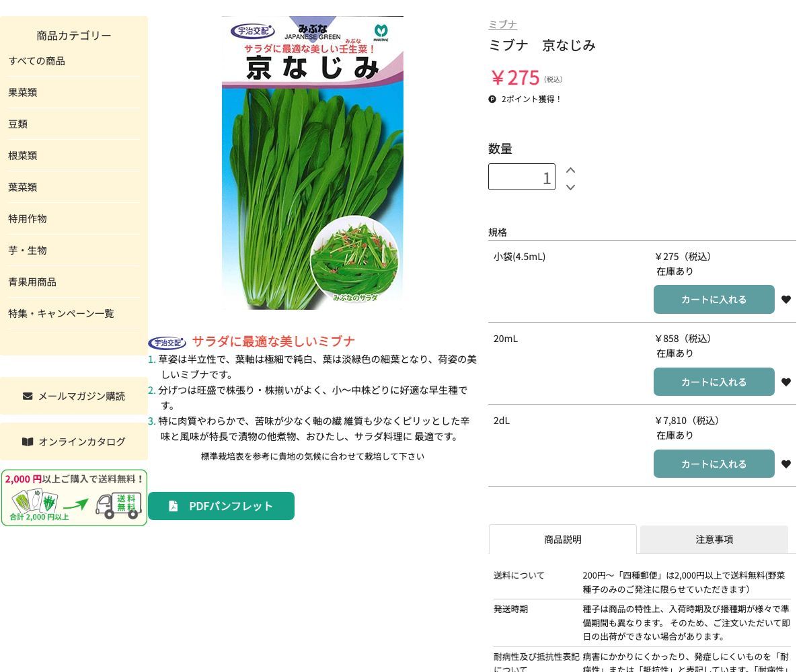Toggle favorite heart for 小袋(4.5mL) option
The width and height of the screenshot is (807, 672).
pos(786,300)
